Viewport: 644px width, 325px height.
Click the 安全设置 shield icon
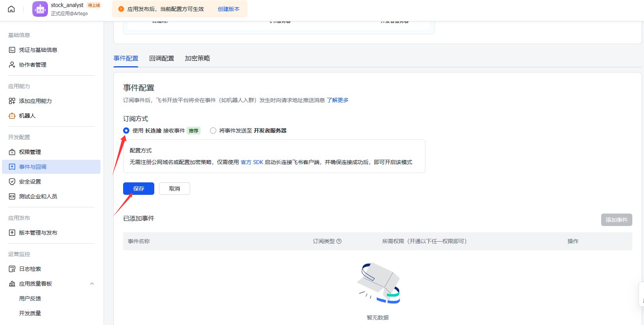12,182
